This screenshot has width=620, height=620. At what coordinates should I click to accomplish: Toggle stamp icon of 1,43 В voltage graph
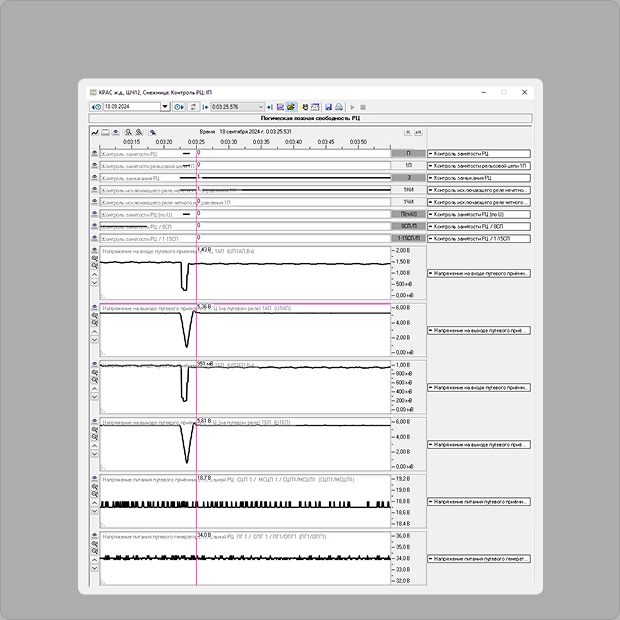tap(95, 250)
